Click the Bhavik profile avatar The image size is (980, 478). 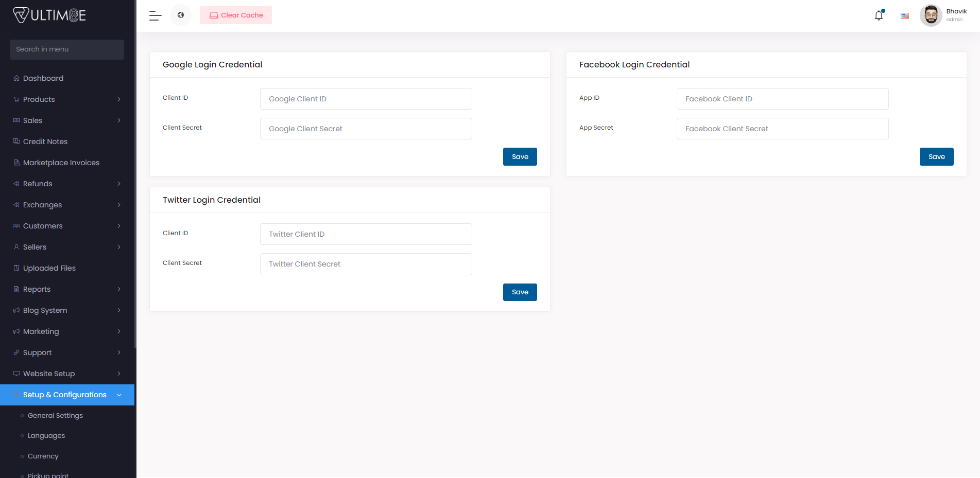tap(931, 15)
